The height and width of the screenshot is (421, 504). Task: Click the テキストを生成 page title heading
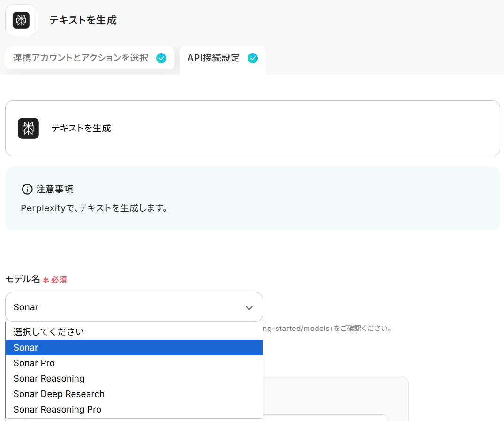(x=83, y=20)
